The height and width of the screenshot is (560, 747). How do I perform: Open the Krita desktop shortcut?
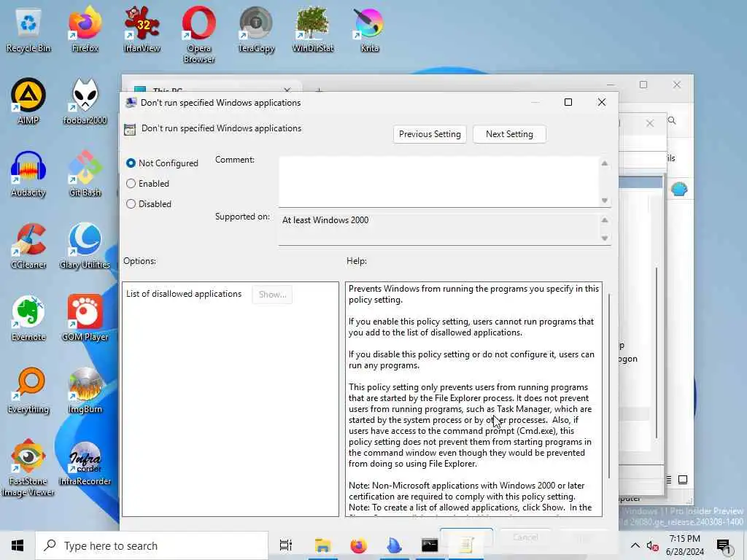[369, 31]
